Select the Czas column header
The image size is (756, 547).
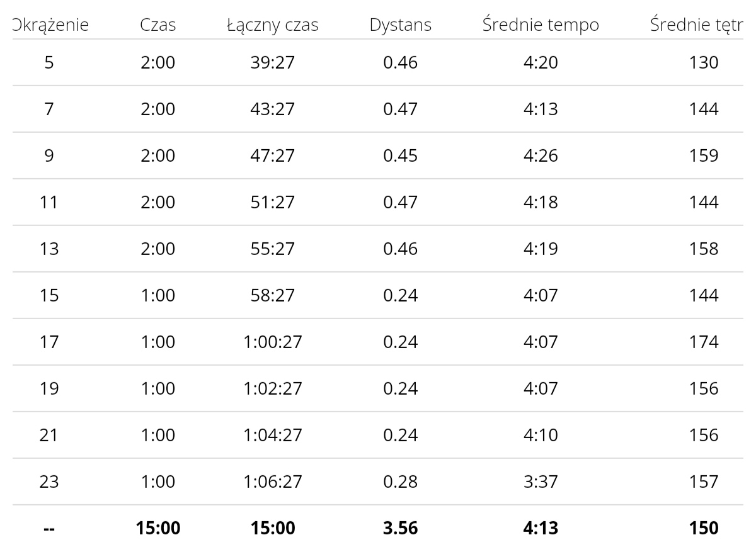(x=157, y=25)
